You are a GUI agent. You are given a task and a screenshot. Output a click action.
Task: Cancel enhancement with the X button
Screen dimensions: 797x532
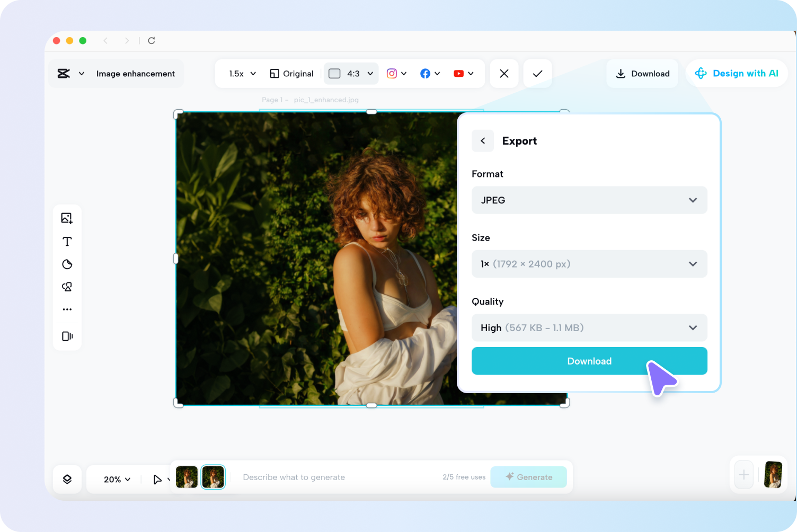pyautogui.click(x=504, y=73)
